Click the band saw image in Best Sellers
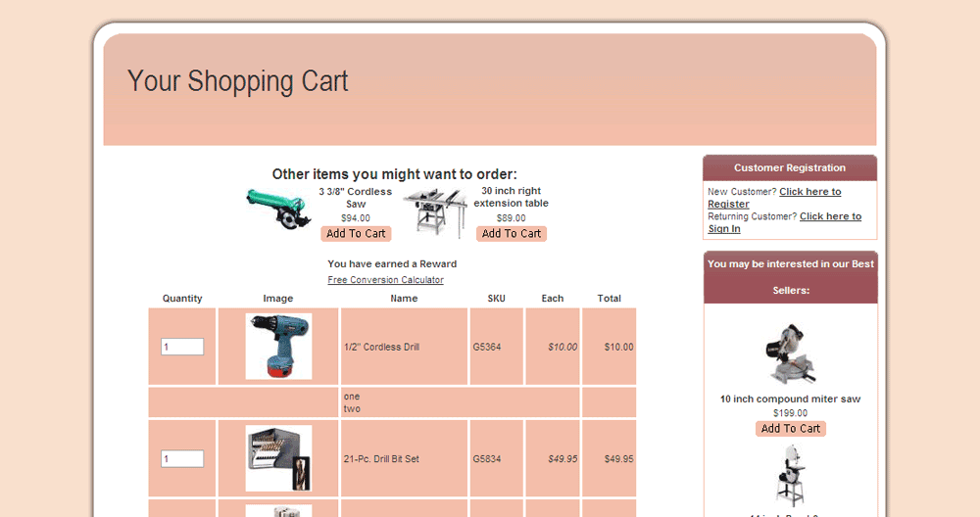Viewport: 980px width, 517px height. point(790,476)
